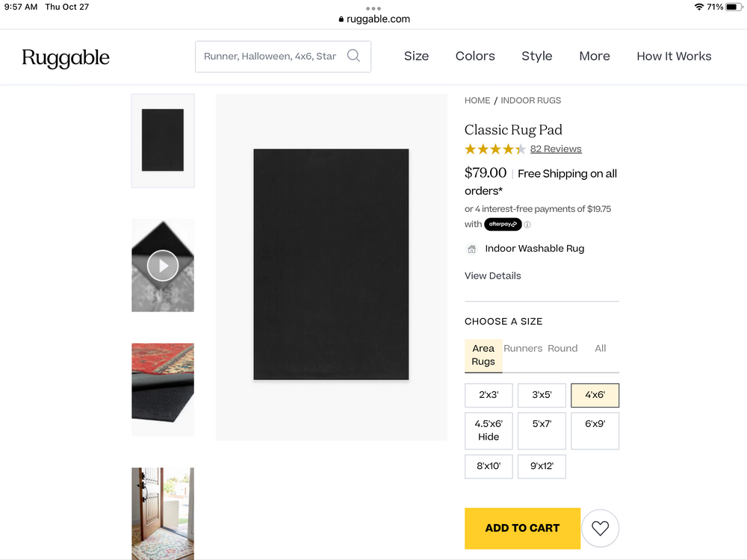Screen dimensions: 747x560
Task: Open the Size navigation menu
Action: pyautogui.click(x=416, y=56)
